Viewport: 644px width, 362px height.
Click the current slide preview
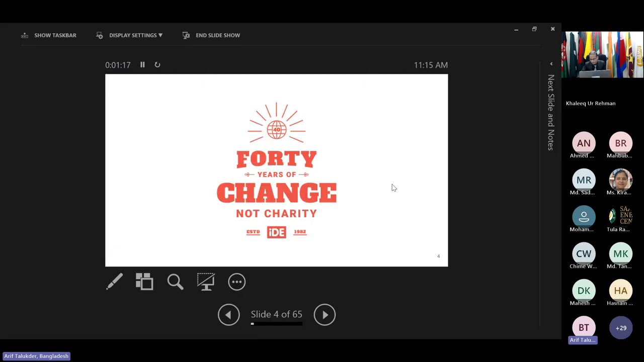pos(276,170)
